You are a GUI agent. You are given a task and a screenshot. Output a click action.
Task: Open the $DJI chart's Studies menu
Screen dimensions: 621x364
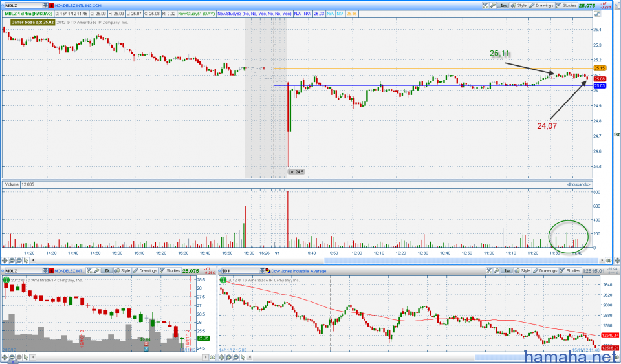pos(571,271)
